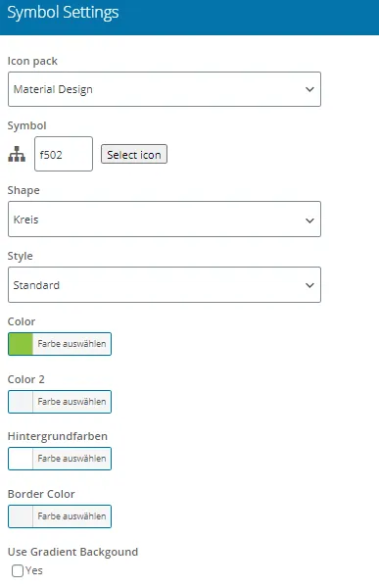This screenshot has height=588, width=379.
Task: Open the Style dropdown showing Standard
Action: 165,284
